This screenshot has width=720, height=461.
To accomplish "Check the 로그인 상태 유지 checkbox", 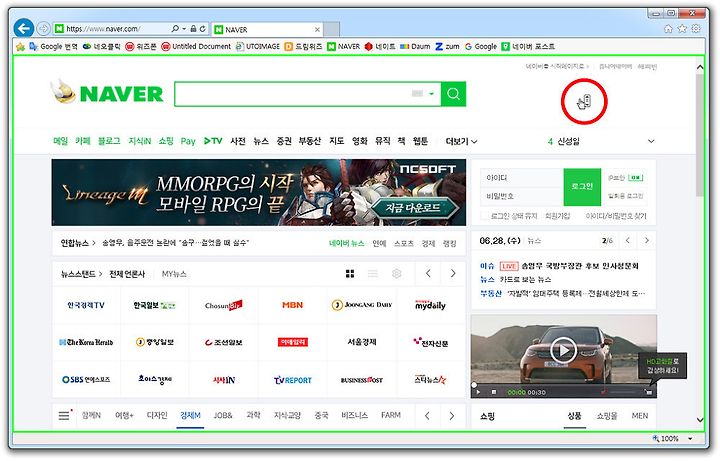I will 485,216.
